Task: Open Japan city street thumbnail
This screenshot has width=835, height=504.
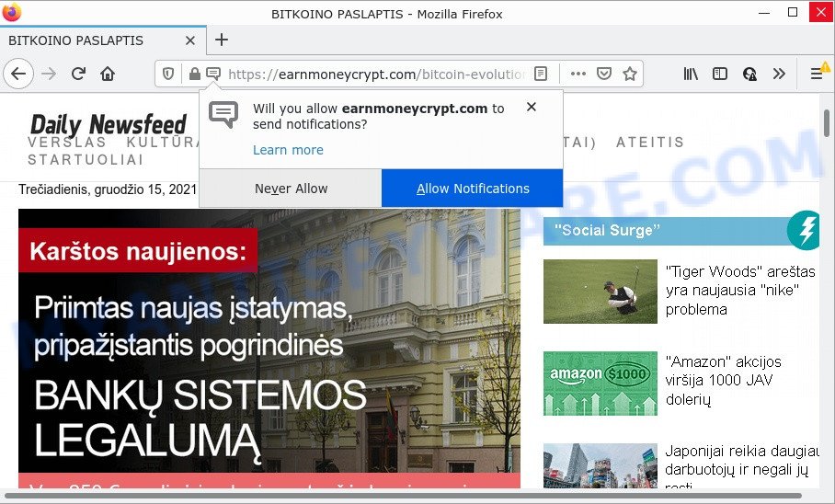Action: pos(601,465)
